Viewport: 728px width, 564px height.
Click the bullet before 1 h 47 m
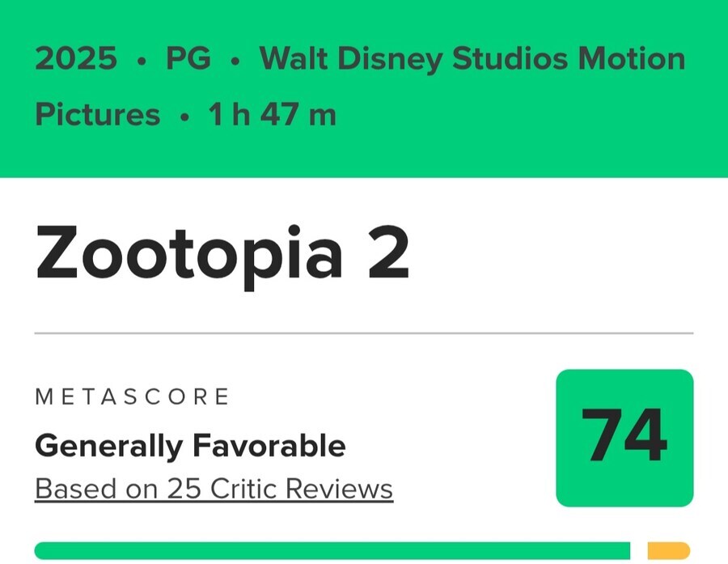coord(184,117)
